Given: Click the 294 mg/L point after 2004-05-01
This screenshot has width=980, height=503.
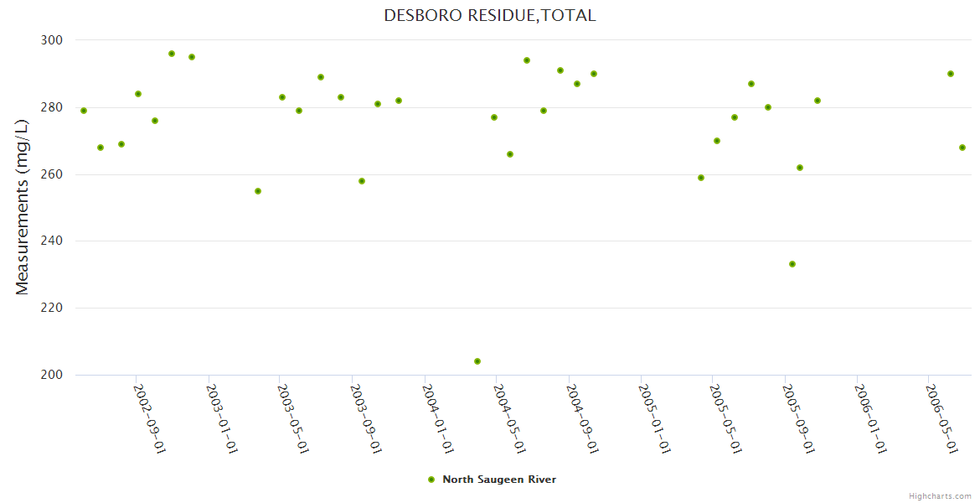Looking at the screenshot, I should (527, 60).
